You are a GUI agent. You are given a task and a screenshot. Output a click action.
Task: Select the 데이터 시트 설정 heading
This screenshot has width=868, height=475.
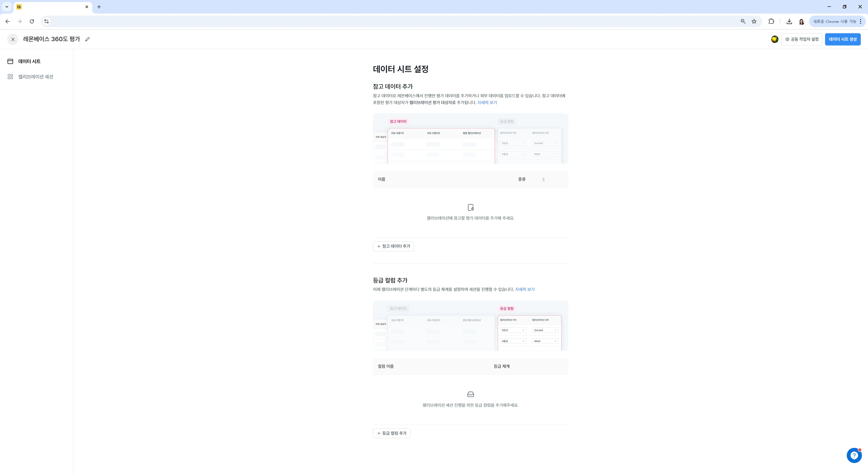pos(400,69)
